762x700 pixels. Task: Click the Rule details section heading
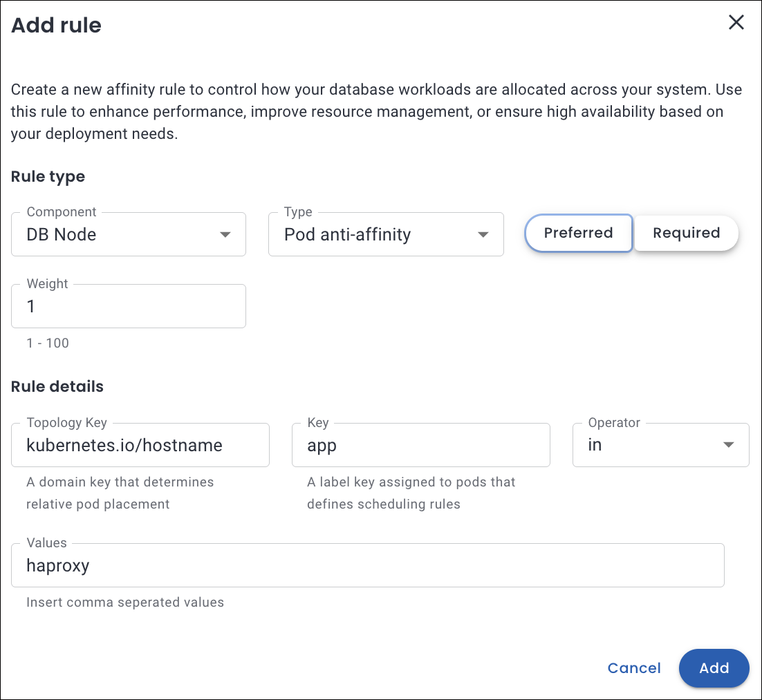[x=57, y=386]
